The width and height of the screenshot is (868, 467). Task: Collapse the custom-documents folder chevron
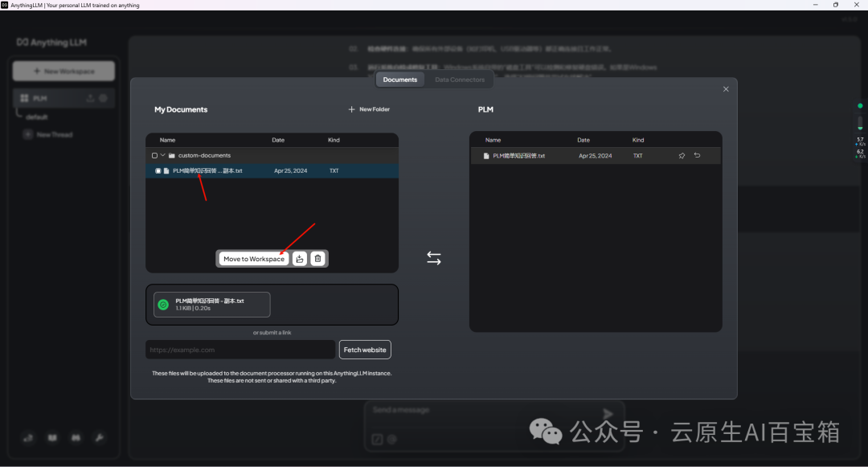[x=162, y=155]
